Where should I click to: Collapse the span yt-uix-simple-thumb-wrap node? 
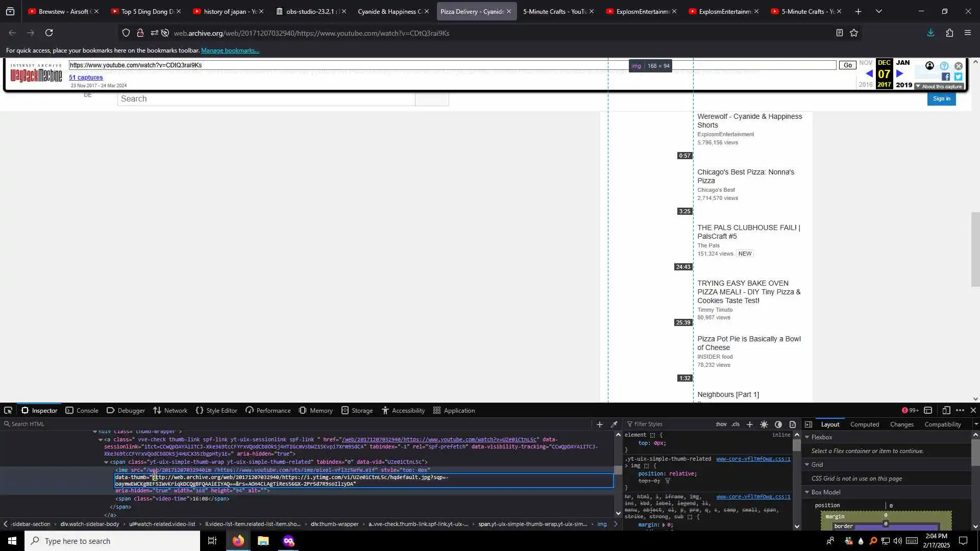point(106,462)
